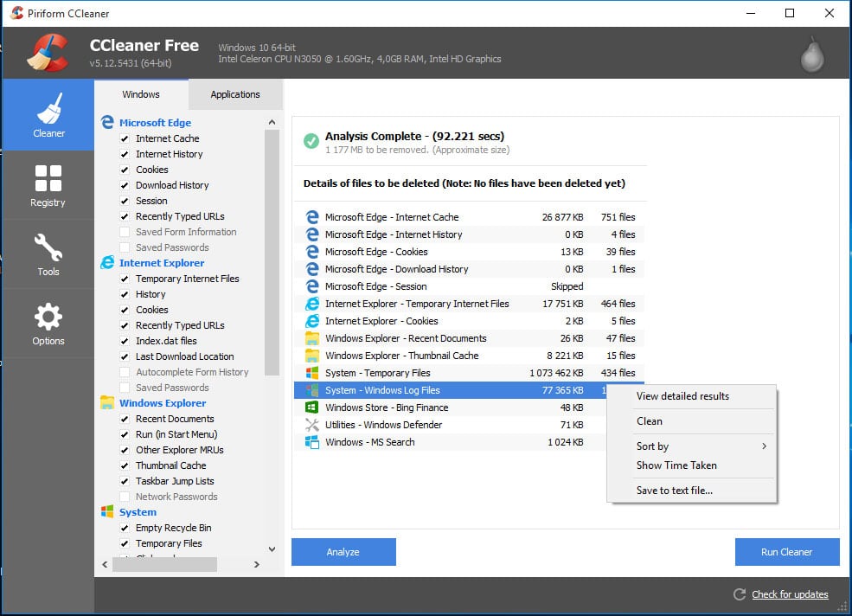
Task: Click the pear icon in header
Action: click(812, 55)
